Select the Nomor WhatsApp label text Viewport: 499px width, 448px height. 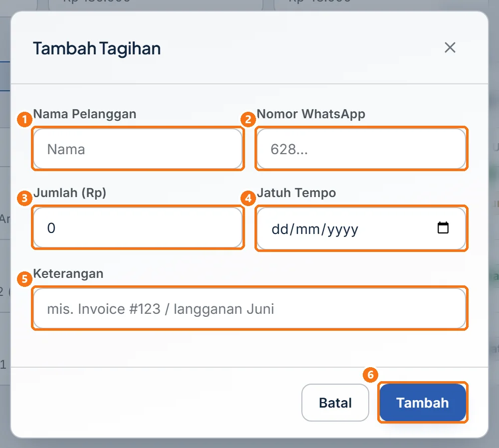click(311, 114)
